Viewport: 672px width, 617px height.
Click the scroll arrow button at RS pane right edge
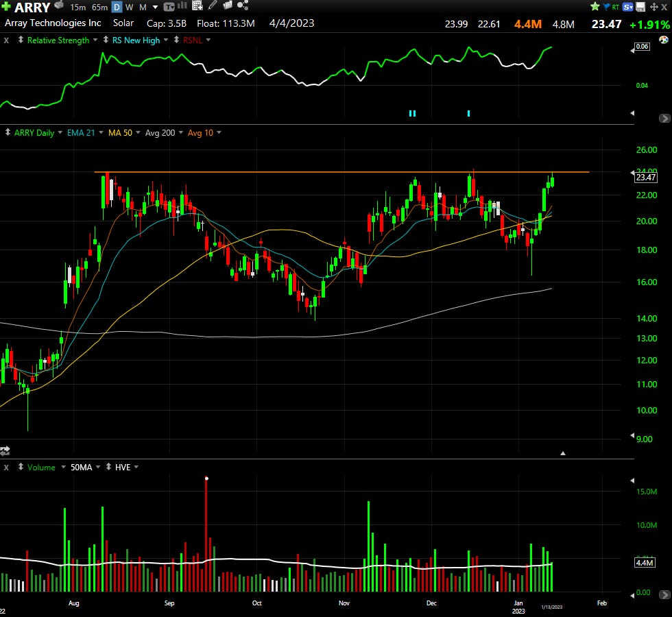point(664,118)
